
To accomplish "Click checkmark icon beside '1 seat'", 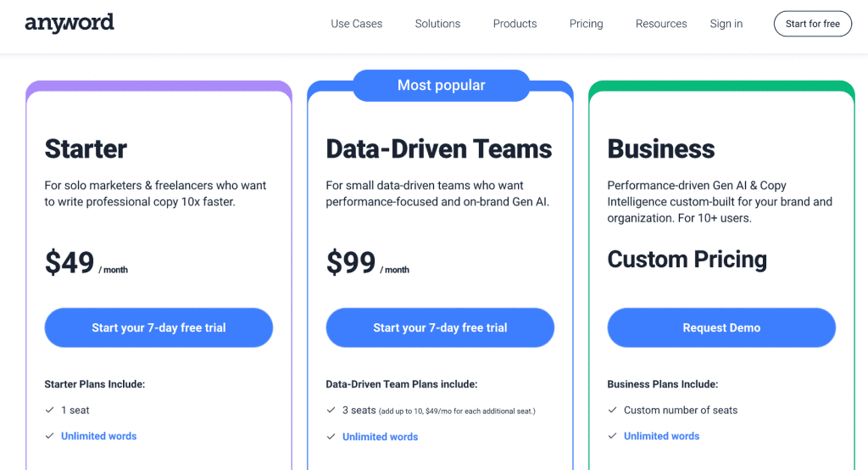I will coord(50,410).
